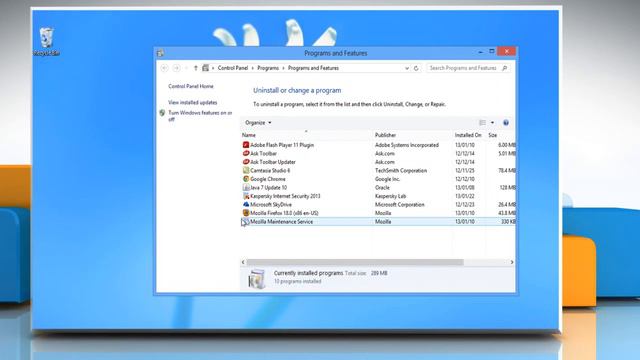Sort by the Name column header
Viewport: 640px width, 360px height.
pos(306,135)
